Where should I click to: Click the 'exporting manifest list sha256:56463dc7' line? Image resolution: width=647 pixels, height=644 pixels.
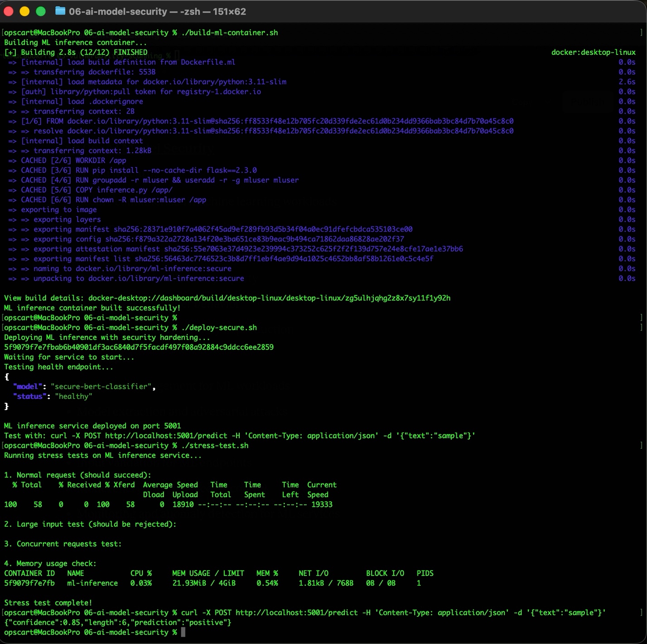[221, 259]
